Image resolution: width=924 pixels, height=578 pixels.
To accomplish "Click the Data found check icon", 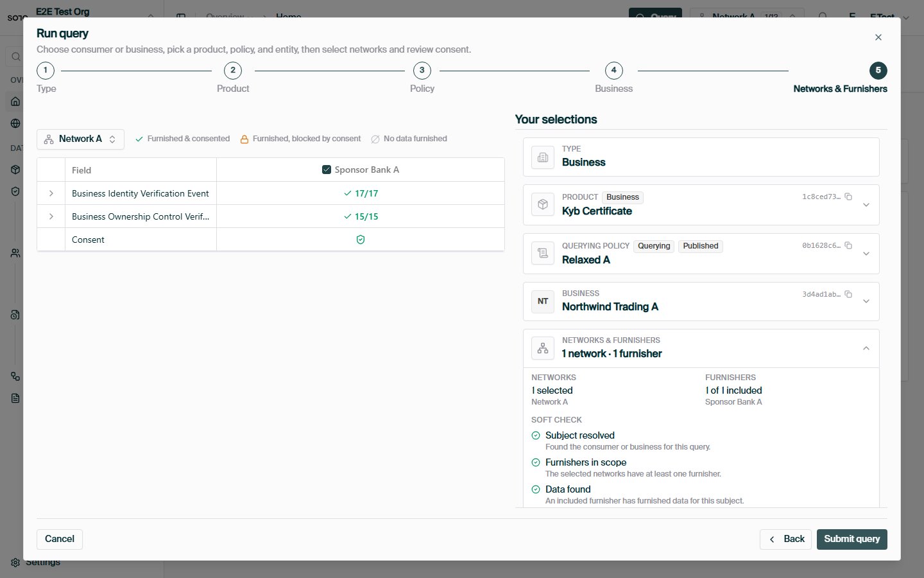I will tap(536, 489).
